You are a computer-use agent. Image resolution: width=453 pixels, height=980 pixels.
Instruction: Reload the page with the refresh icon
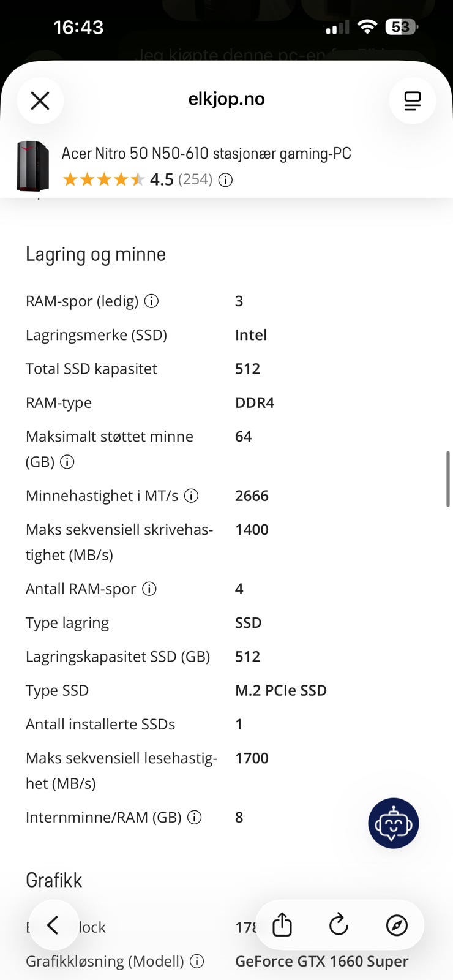[339, 925]
